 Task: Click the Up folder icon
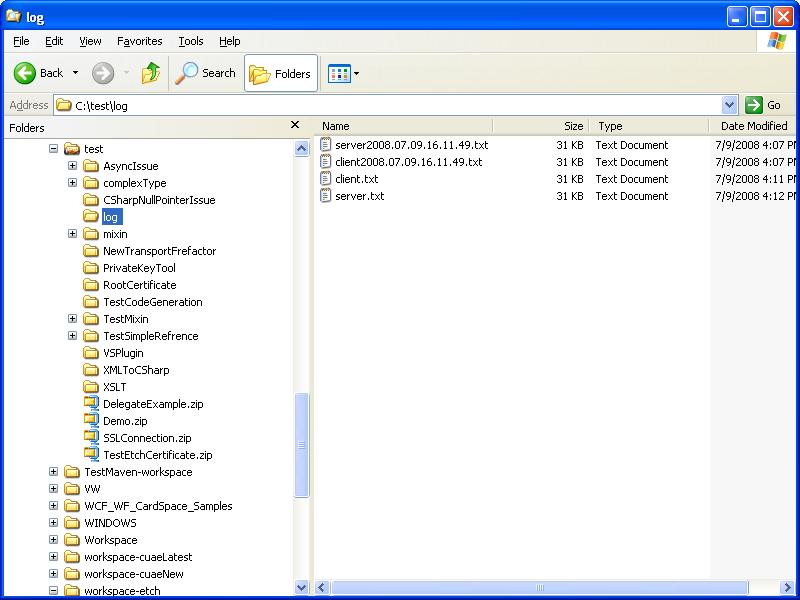tap(151, 73)
